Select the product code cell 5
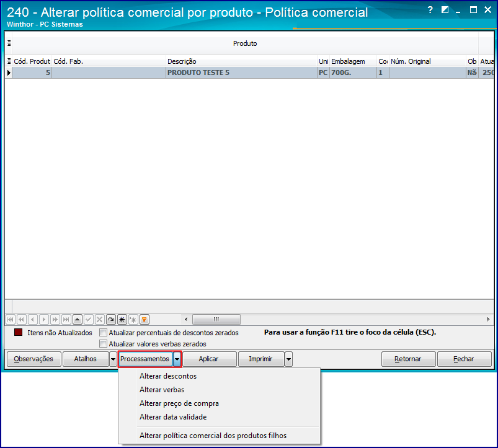This screenshot has height=448, width=498. 32,72
